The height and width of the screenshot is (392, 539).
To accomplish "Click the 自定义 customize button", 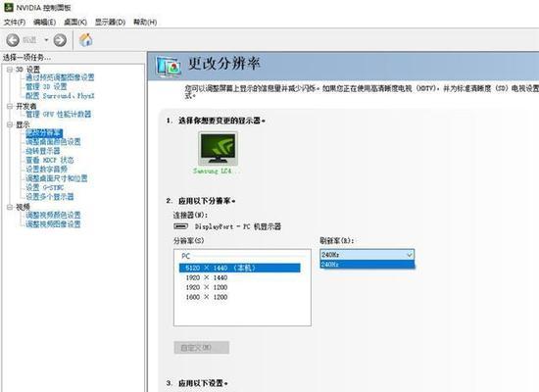I will (202, 347).
